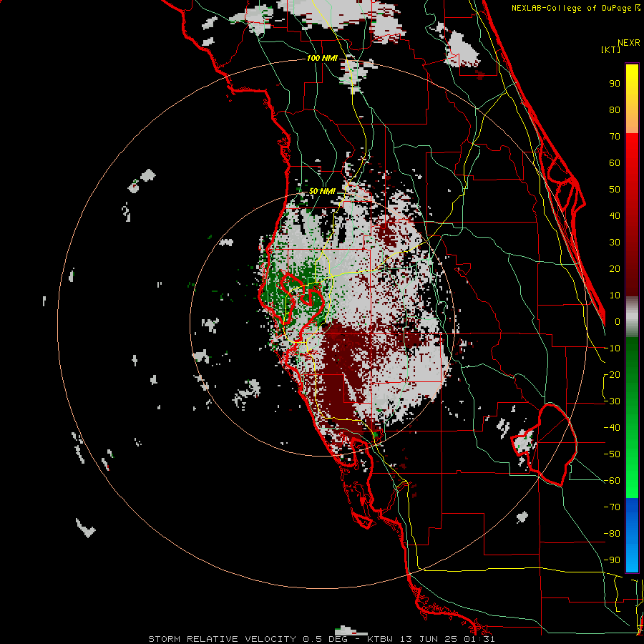Click the -60 knot scale value
The height and width of the screenshot is (644, 644).
click(612, 481)
